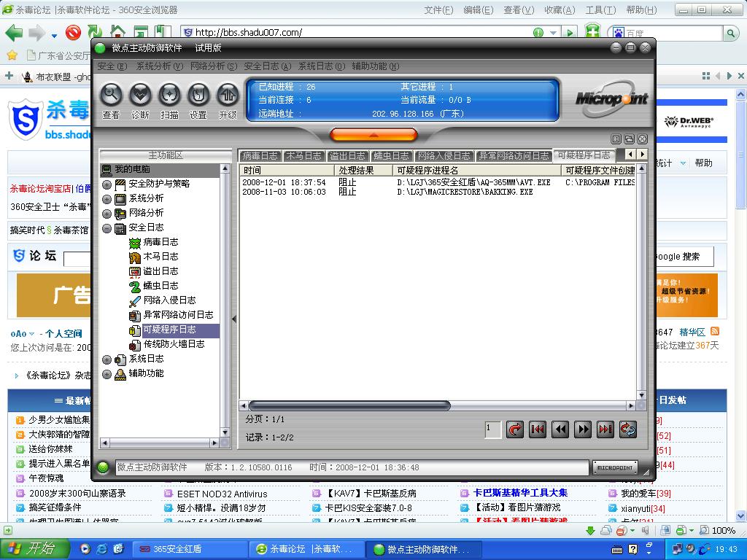
Task: Open the 安全(E) menu
Action: 112,66
